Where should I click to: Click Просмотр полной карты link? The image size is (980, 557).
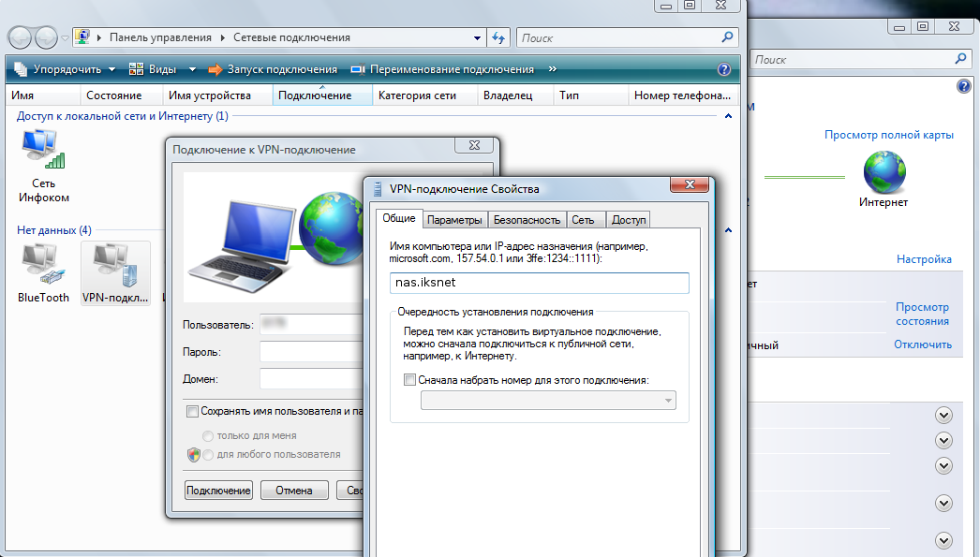click(x=889, y=135)
